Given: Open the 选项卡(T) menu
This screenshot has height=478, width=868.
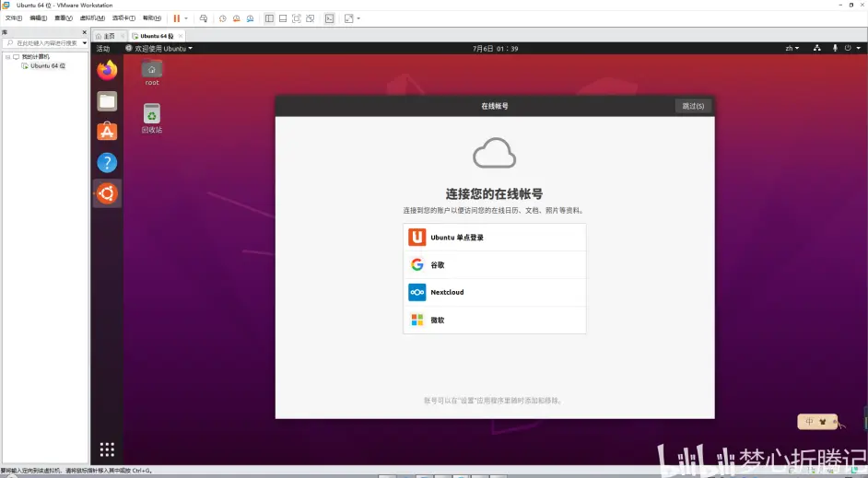Looking at the screenshot, I should click(123, 18).
